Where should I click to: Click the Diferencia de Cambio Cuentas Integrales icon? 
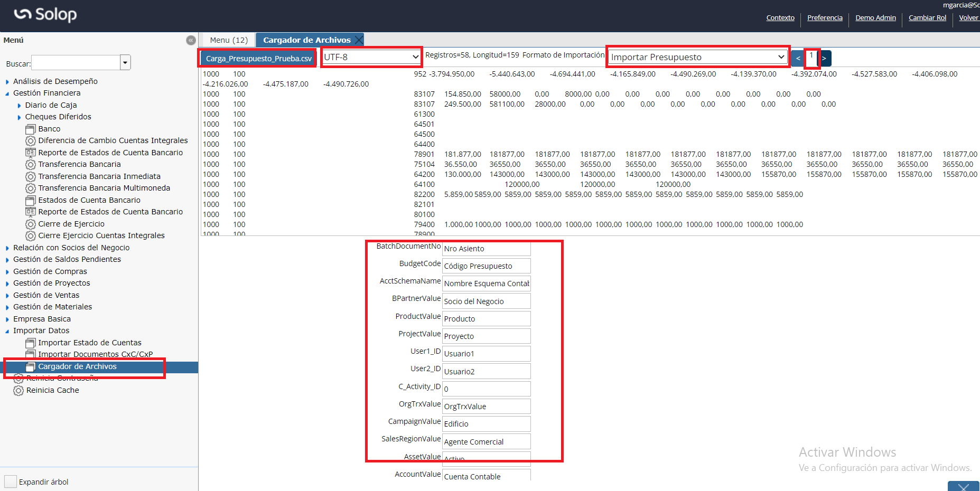(x=31, y=141)
